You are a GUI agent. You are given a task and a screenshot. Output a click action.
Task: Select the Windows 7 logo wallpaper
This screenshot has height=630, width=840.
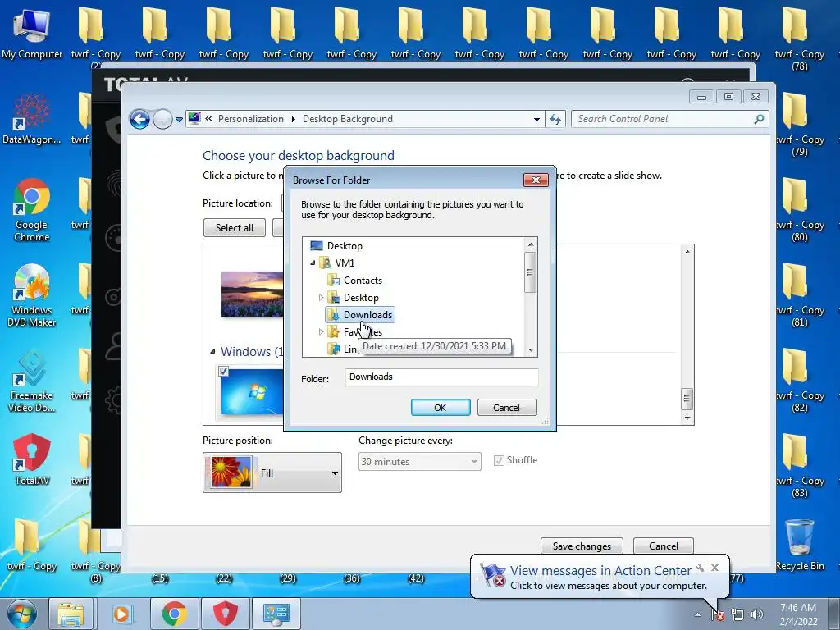(x=253, y=391)
